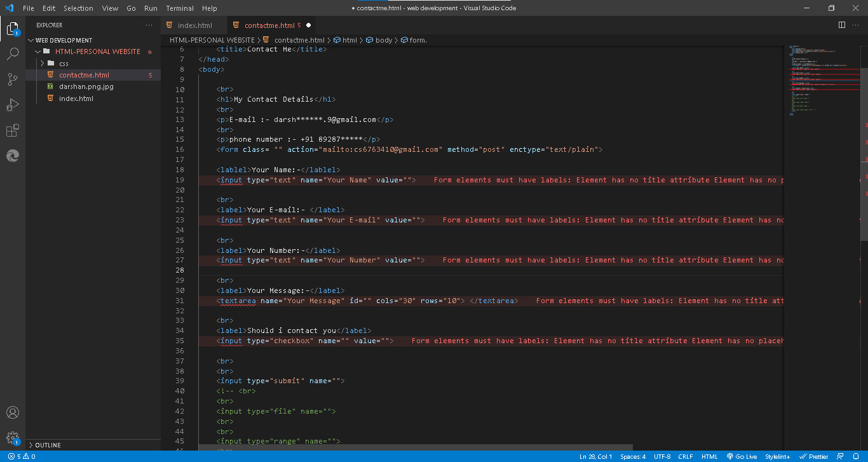
Task: Open the Search panel in the Activity Bar
Action: pos(13,54)
